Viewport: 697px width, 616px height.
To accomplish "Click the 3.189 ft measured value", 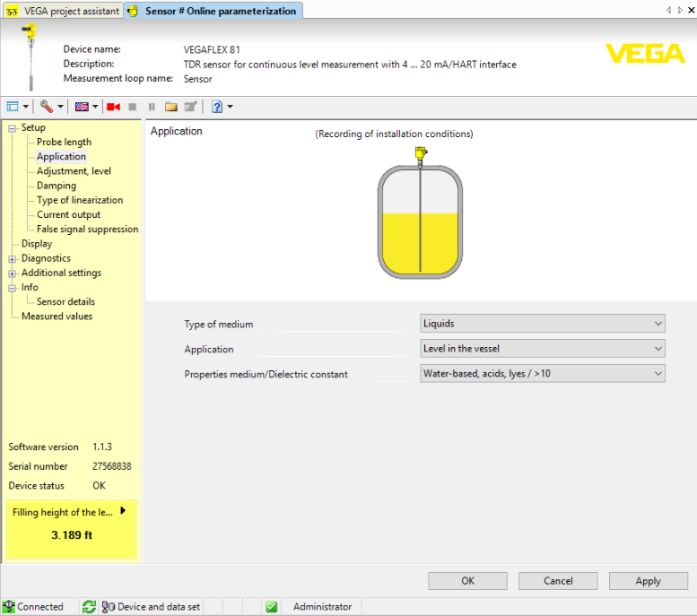I will [72, 535].
